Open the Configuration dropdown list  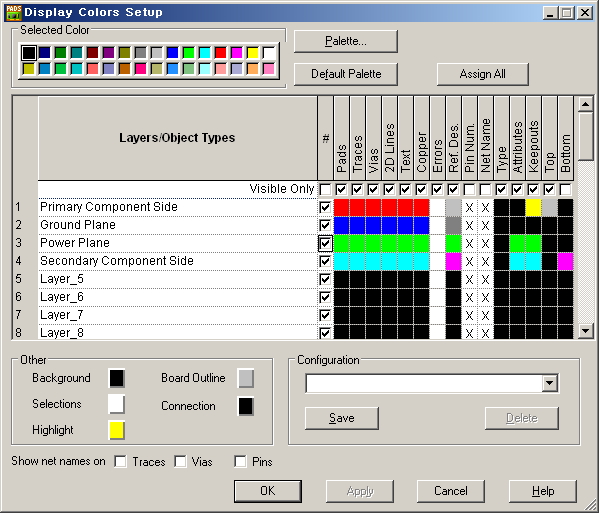coord(550,383)
